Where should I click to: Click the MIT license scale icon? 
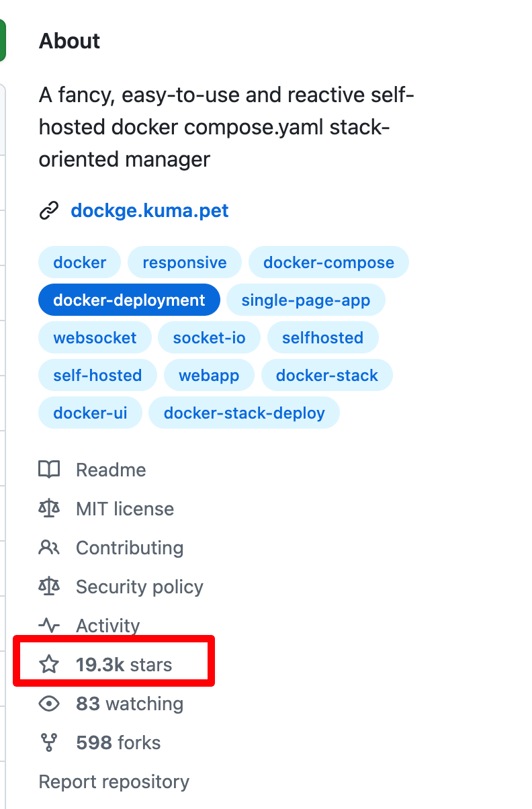coord(49,509)
